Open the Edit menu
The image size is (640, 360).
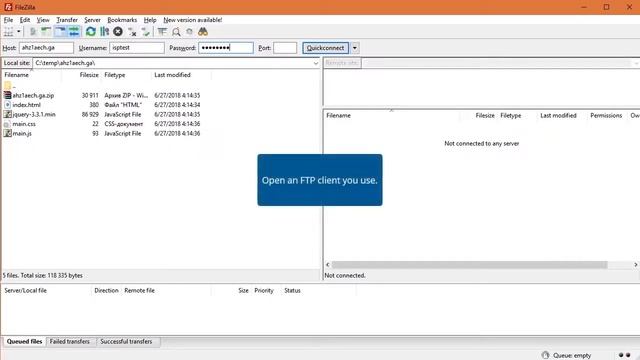click(x=25, y=20)
